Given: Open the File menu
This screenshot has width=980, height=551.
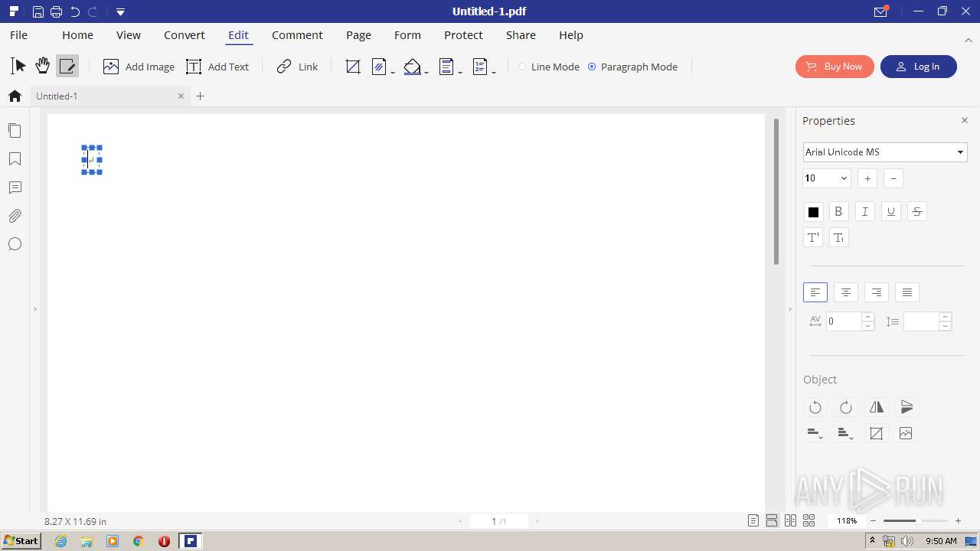Looking at the screenshot, I should click(18, 35).
